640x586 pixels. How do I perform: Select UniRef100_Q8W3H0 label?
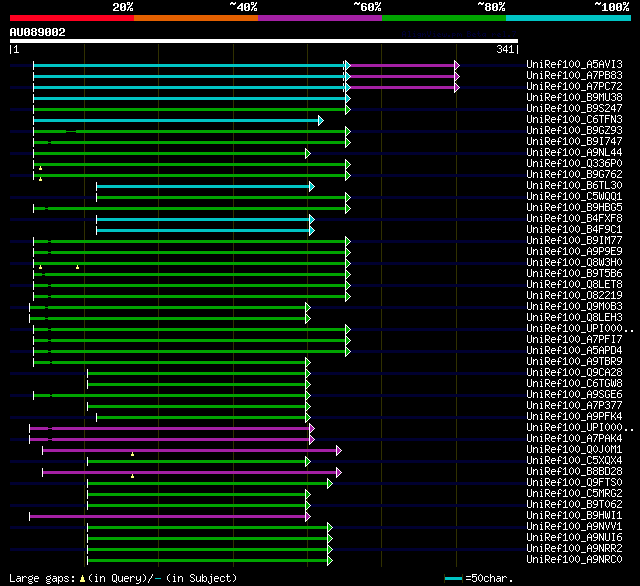coord(574,263)
